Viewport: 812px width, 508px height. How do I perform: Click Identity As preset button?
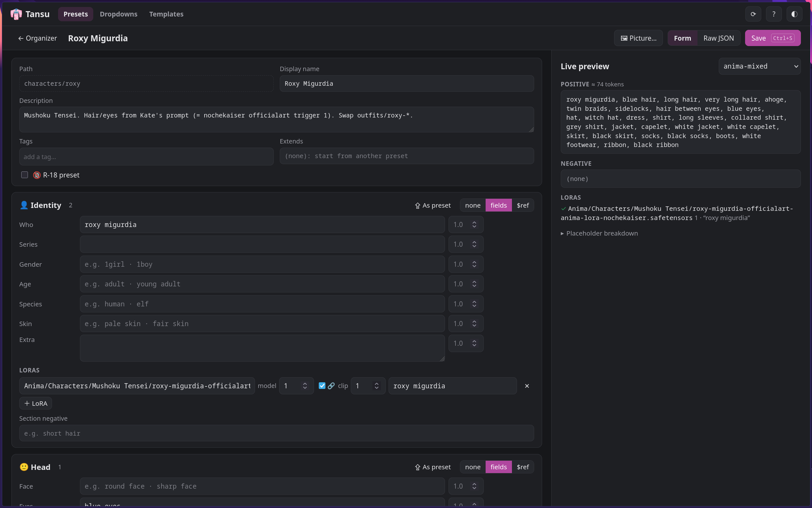(433, 205)
